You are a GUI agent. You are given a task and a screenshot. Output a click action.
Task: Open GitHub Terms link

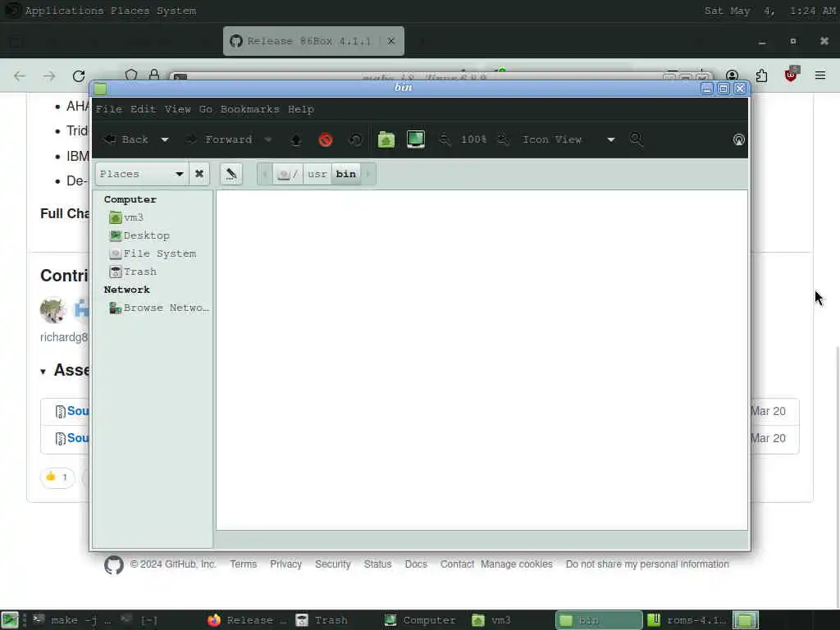click(243, 564)
